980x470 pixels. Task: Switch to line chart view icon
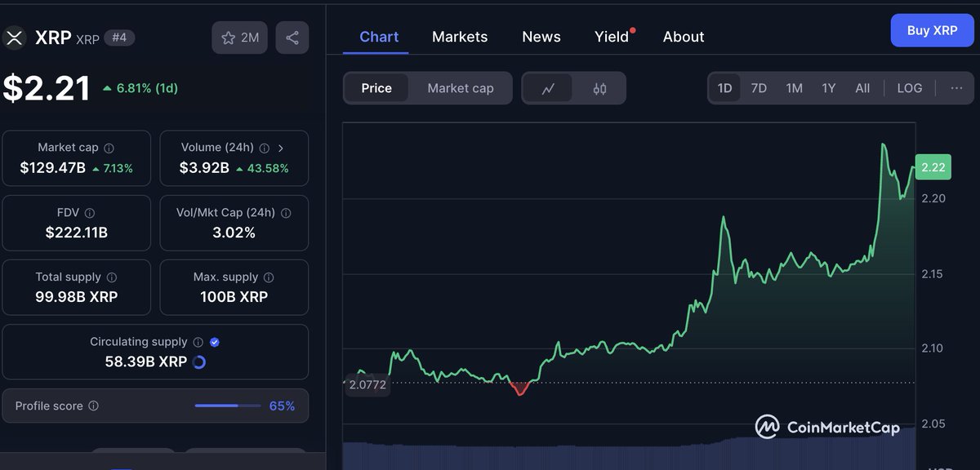coord(549,88)
